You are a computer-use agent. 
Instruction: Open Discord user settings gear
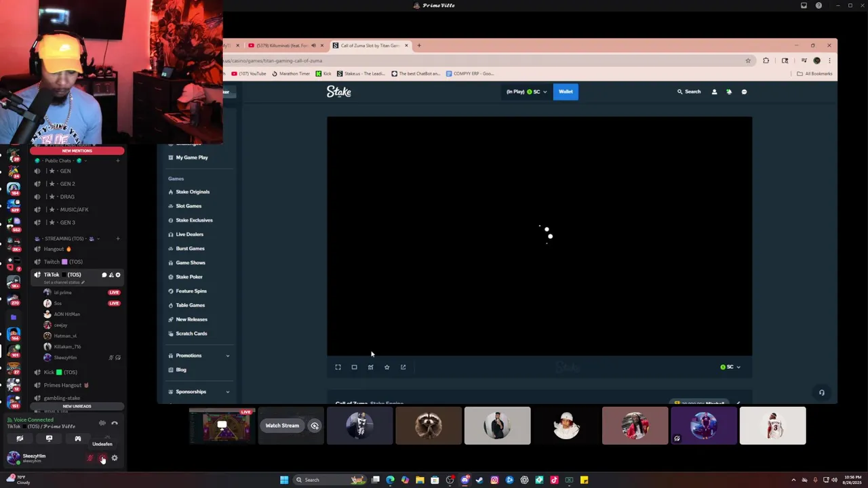(115, 458)
